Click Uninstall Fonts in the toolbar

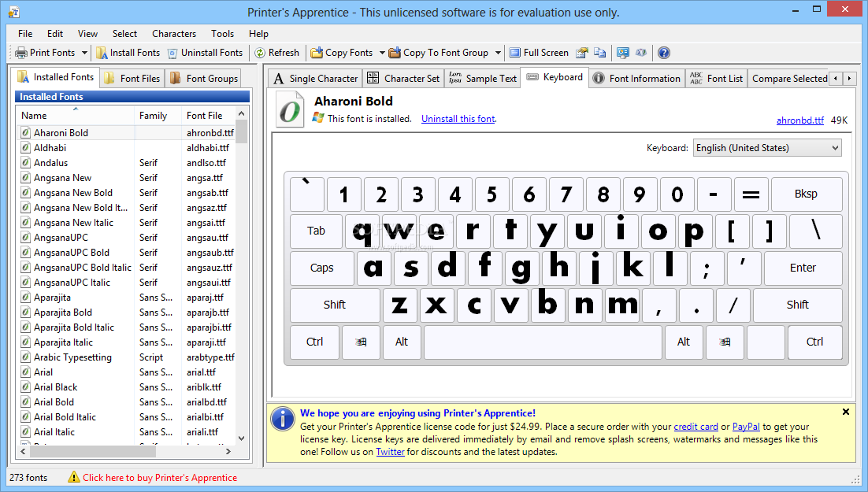click(x=205, y=53)
